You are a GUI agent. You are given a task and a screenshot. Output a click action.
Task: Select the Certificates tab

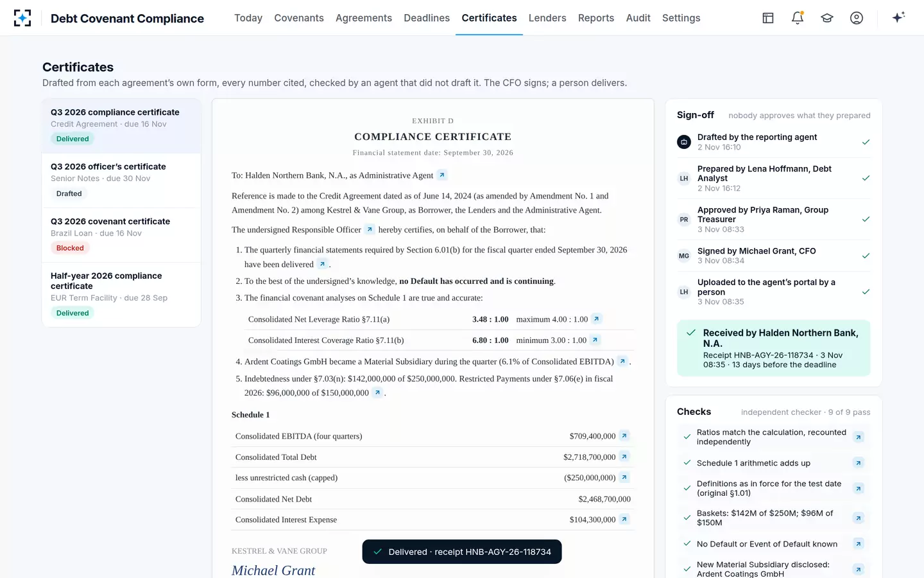[x=489, y=18]
